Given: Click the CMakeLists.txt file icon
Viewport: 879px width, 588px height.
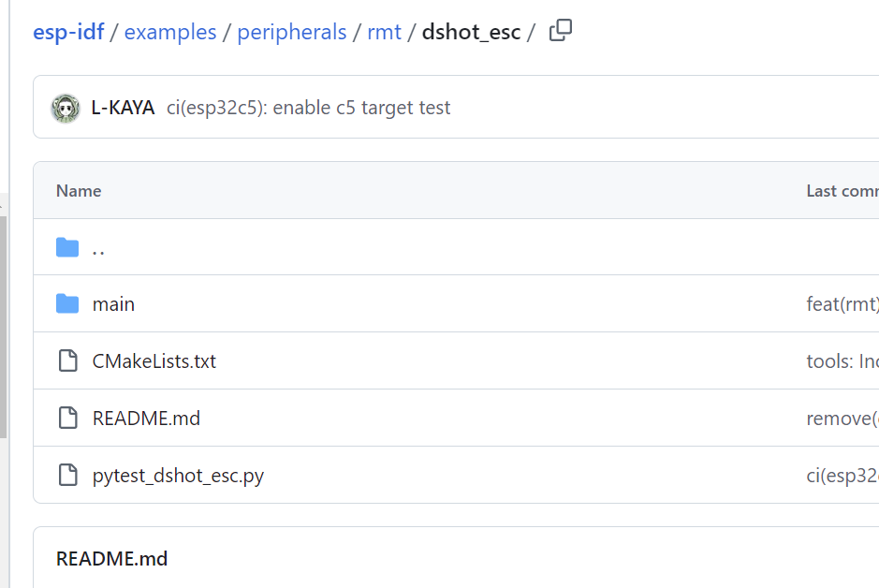Looking at the screenshot, I should (x=67, y=361).
